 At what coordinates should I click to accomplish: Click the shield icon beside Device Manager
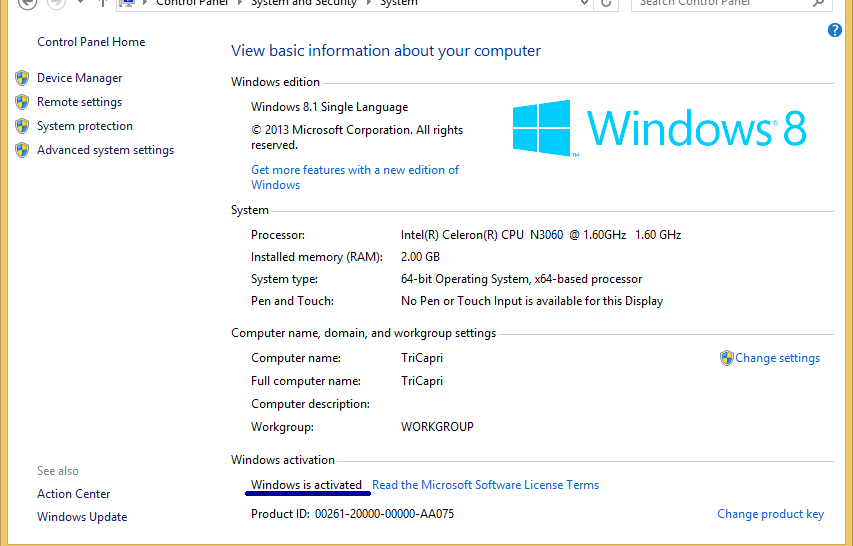point(22,78)
